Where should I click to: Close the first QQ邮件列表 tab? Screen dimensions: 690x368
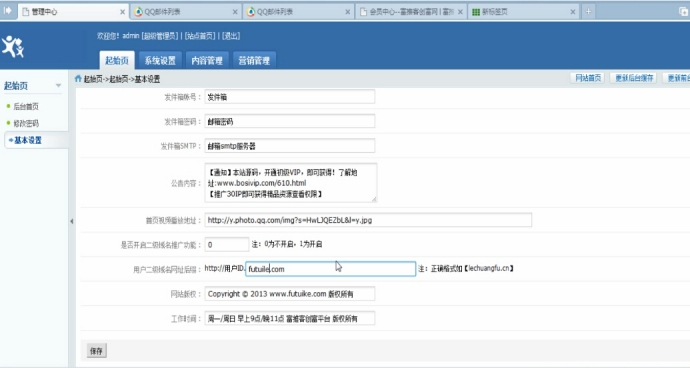pyautogui.click(x=235, y=12)
